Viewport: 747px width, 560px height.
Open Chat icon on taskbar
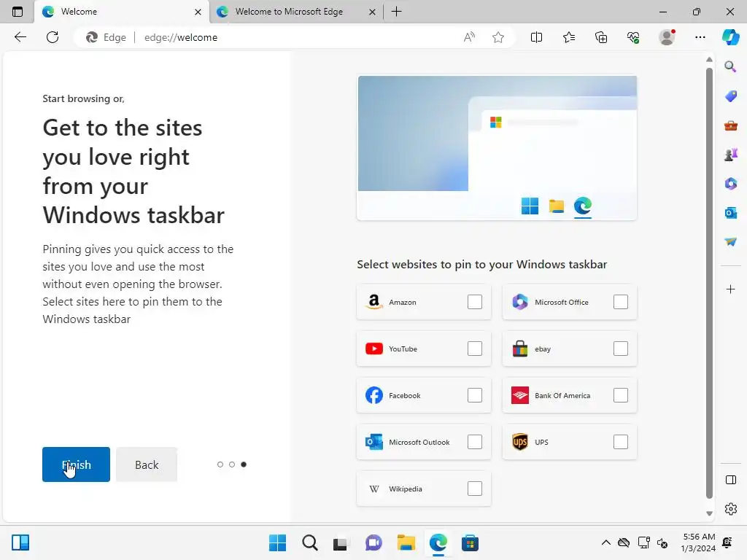(x=373, y=542)
